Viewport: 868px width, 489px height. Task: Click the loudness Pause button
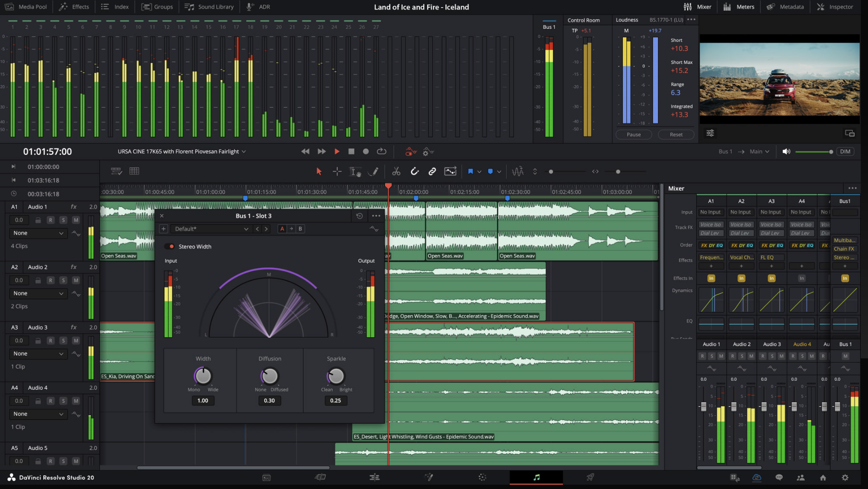(x=633, y=134)
